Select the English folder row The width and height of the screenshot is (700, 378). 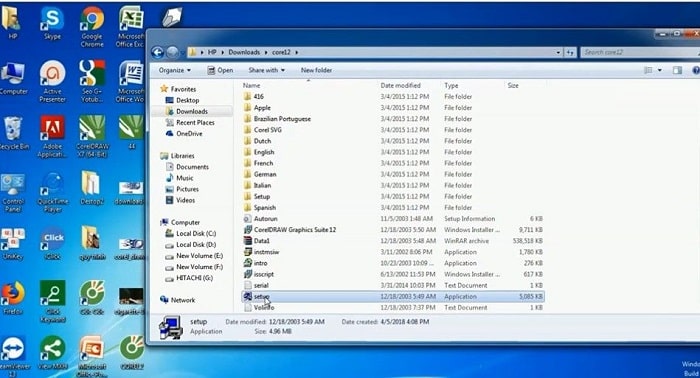[393, 152]
